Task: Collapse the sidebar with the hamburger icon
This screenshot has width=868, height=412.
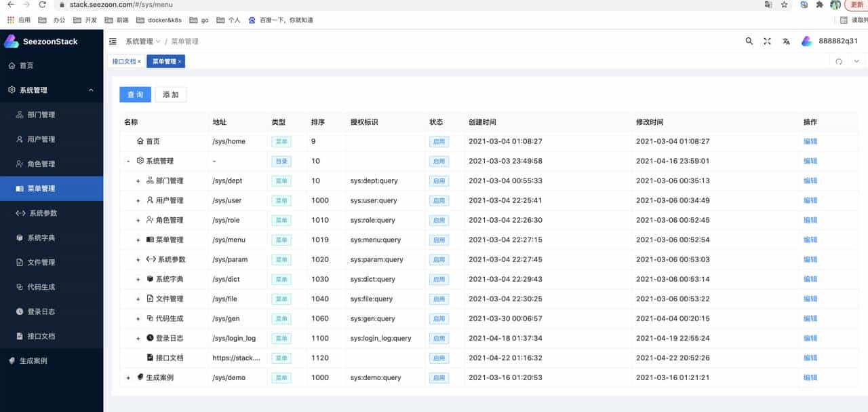Action: [x=113, y=41]
